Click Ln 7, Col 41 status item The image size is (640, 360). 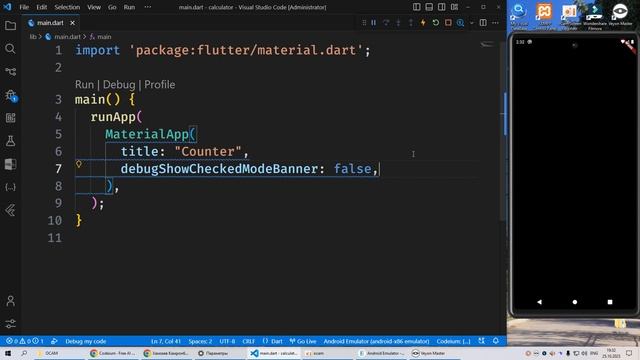pos(166,341)
